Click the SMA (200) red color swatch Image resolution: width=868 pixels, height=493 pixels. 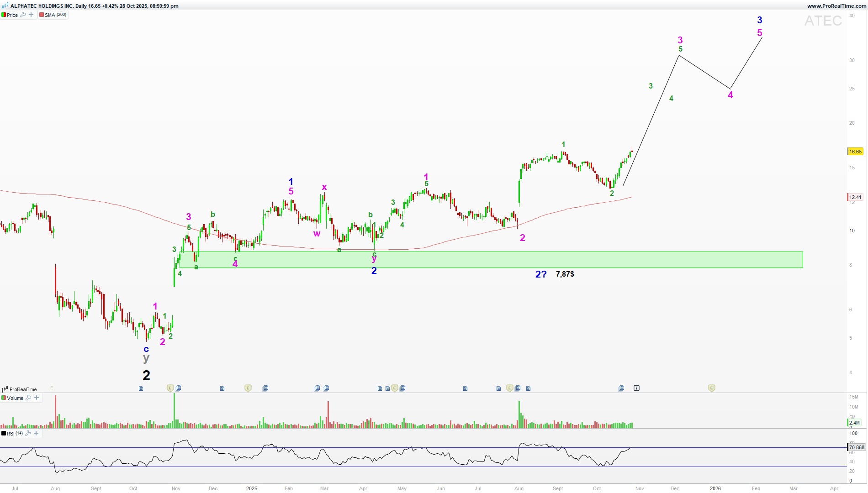point(42,15)
